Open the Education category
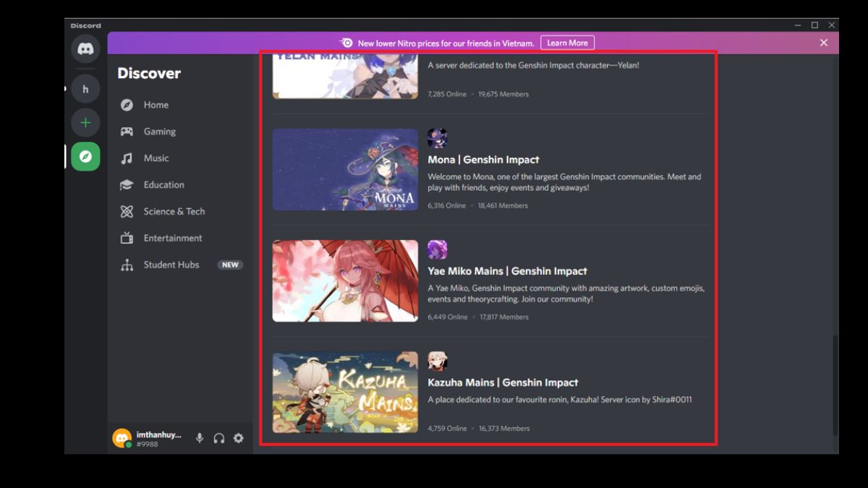This screenshot has width=868, height=488. point(163,184)
